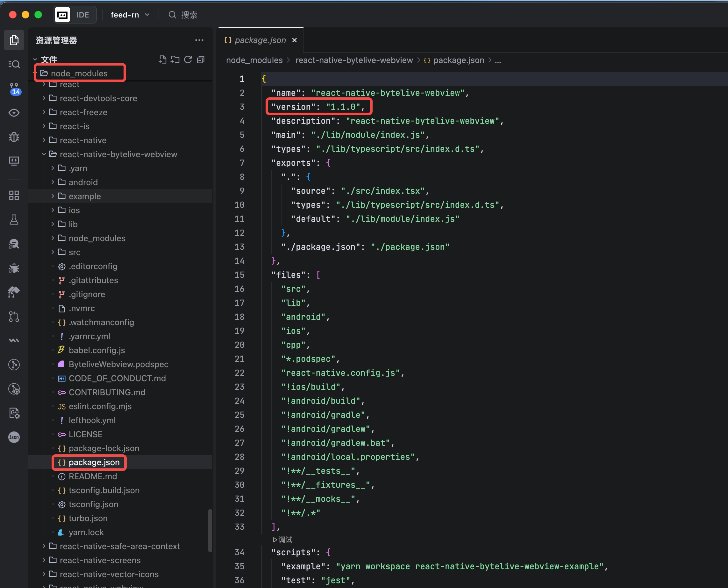Image resolution: width=728 pixels, height=588 pixels.
Task: Open the feed-rn project dropdown
Action: click(x=130, y=15)
